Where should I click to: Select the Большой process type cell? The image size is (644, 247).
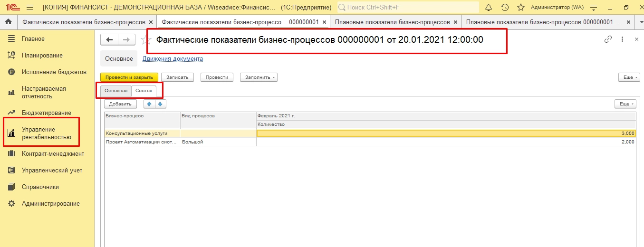(218, 142)
